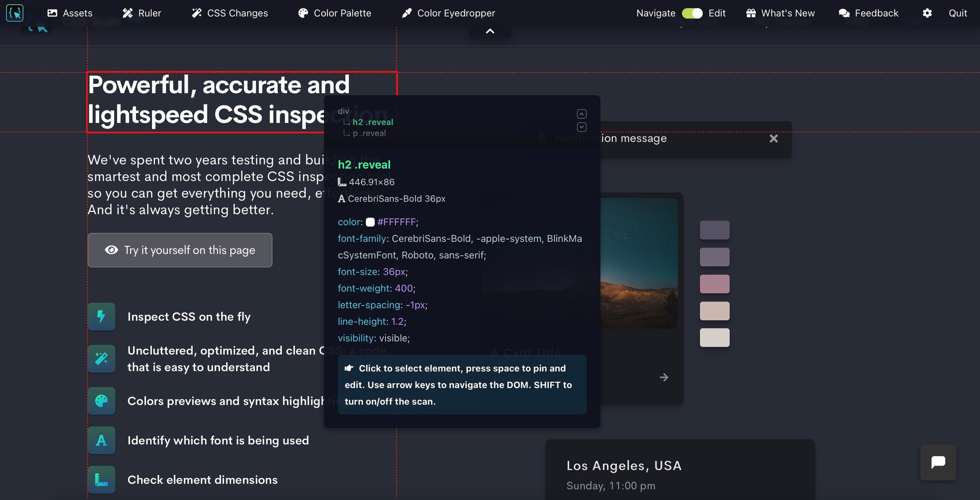Toggle the Navigate/Edit switch

pos(692,13)
